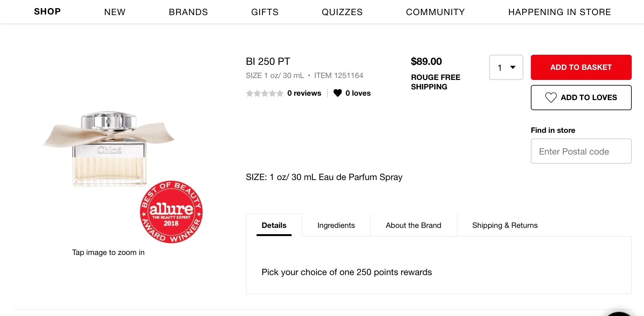Select the first rating star
This screenshot has height=316, width=644.
pos(250,93)
